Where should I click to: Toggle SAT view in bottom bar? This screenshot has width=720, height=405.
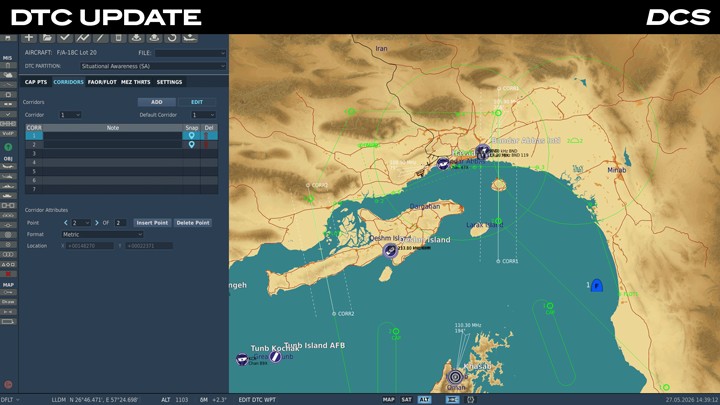click(x=406, y=399)
